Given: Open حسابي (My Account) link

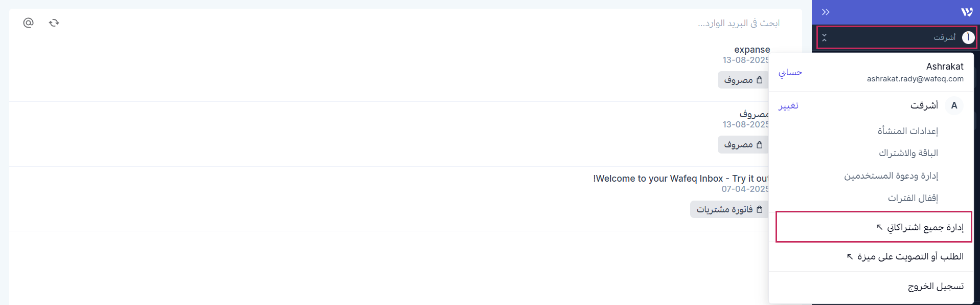Looking at the screenshot, I should pyautogui.click(x=790, y=72).
